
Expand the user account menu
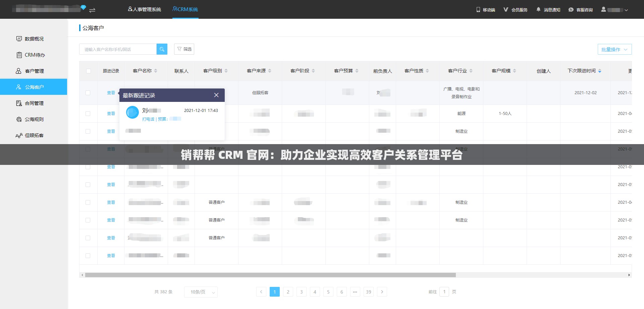(x=614, y=10)
